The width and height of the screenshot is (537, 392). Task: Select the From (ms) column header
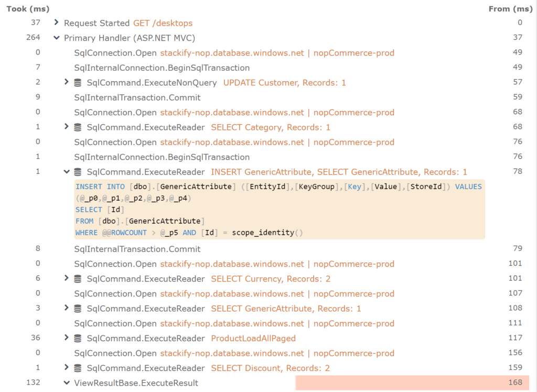(x=510, y=9)
